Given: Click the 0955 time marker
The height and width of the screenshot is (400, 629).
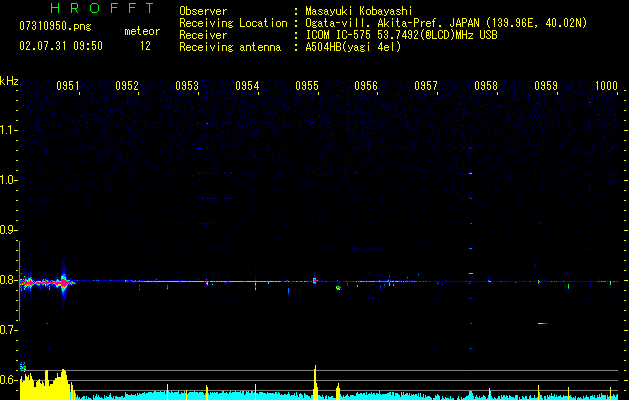Looking at the screenshot, I should click(x=306, y=86).
